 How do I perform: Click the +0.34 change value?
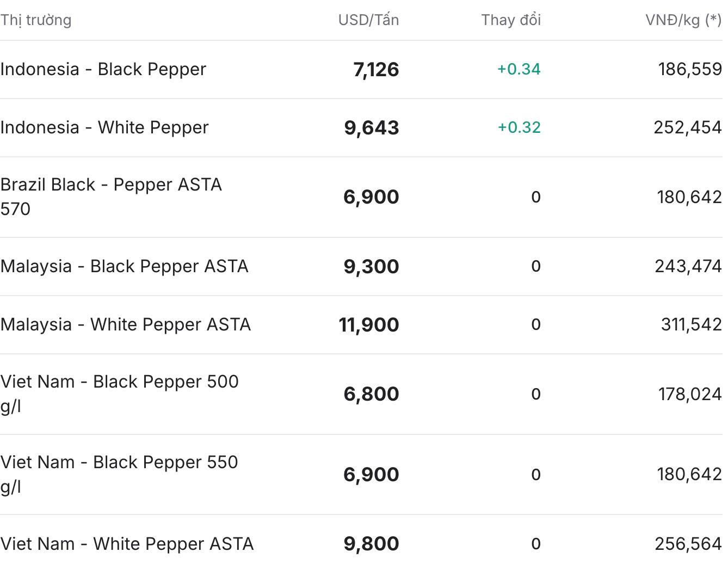click(x=519, y=69)
